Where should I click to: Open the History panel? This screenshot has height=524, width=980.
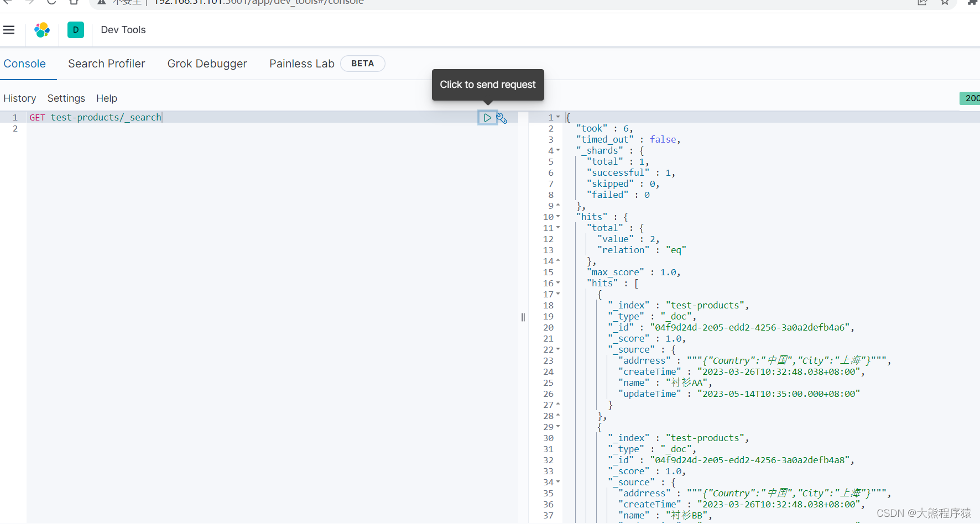(19, 98)
